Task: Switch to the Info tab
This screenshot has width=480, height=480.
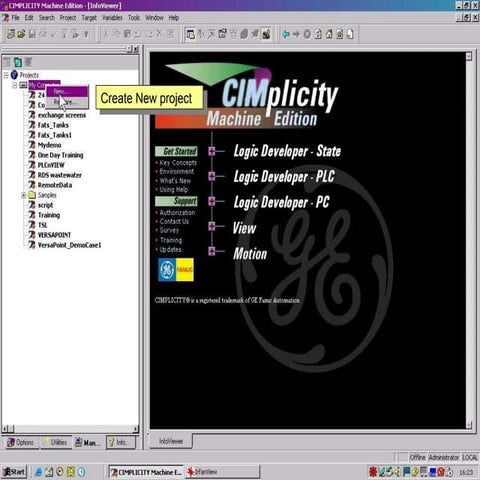Action: 121,442
